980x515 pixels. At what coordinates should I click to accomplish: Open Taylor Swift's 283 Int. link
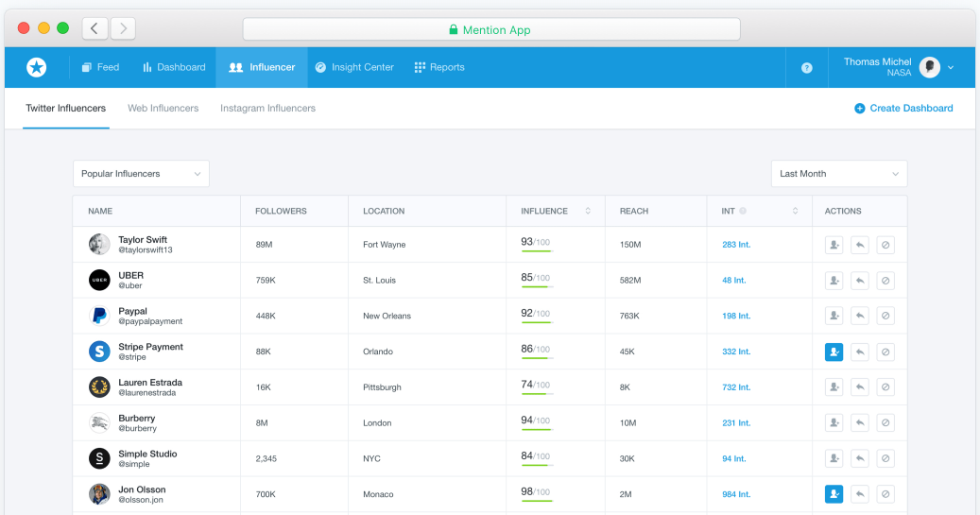(x=736, y=245)
